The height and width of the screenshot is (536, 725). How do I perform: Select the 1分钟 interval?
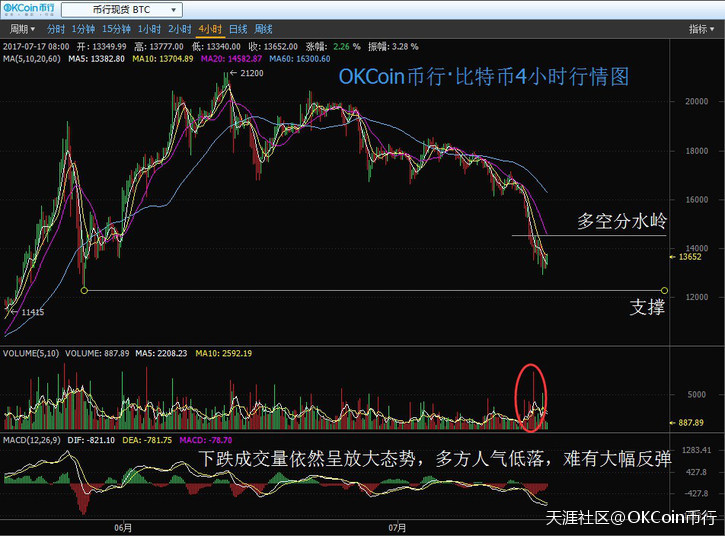tap(84, 30)
